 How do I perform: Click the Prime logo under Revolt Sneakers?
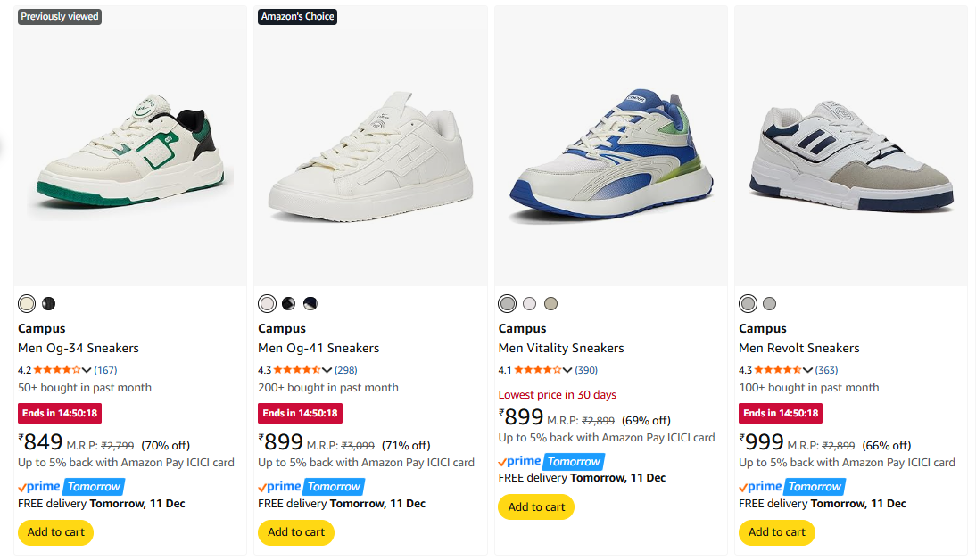click(x=760, y=486)
